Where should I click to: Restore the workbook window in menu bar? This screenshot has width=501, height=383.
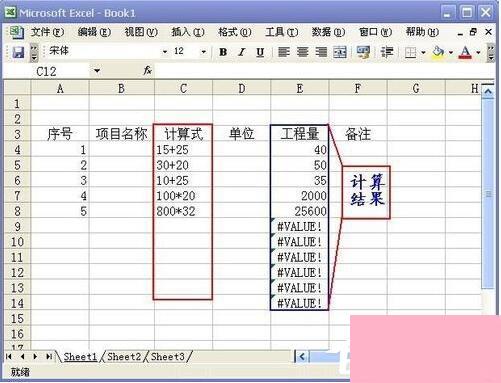pos(473,32)
